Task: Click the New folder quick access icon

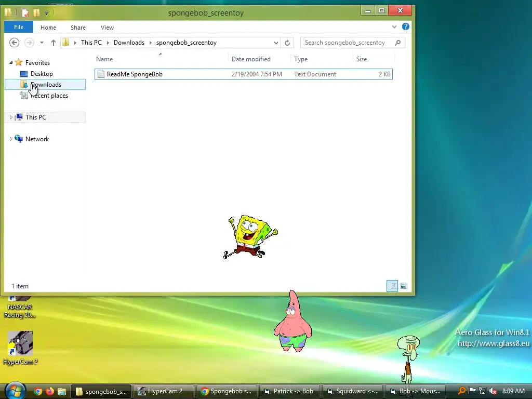Action: pyautogui.click(x=36, y=13)
